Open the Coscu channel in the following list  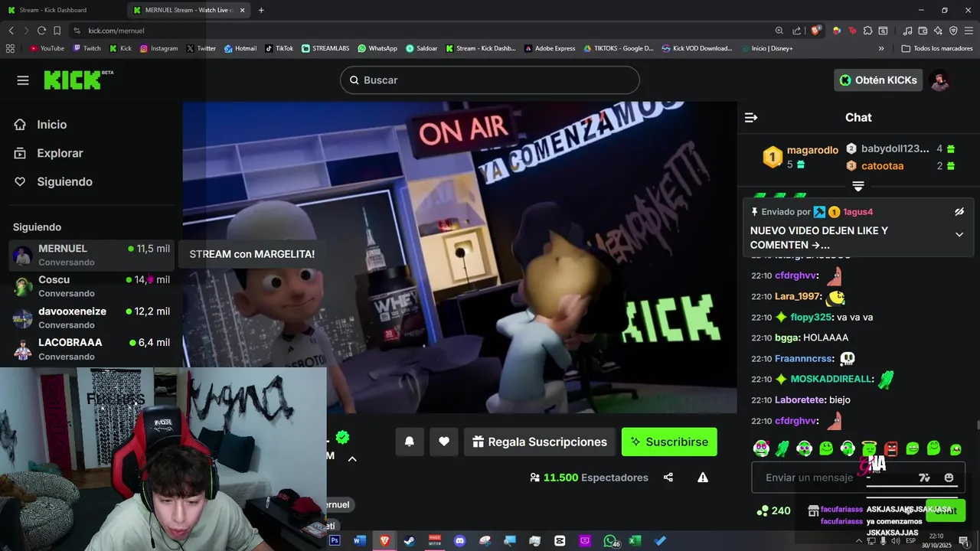[92, 286]
